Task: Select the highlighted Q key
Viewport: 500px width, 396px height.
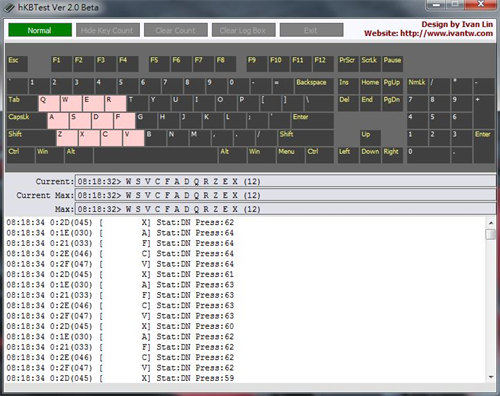Action: (49, 103)
